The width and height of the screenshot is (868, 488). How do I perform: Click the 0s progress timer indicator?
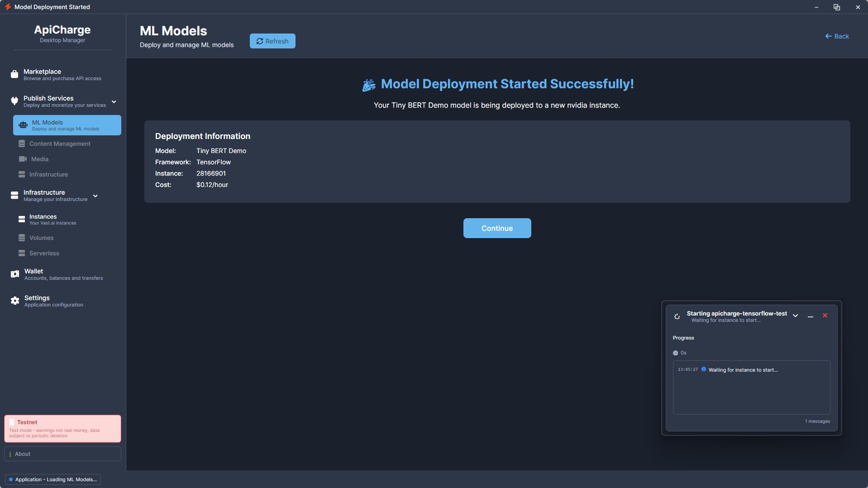click(680, 353)
